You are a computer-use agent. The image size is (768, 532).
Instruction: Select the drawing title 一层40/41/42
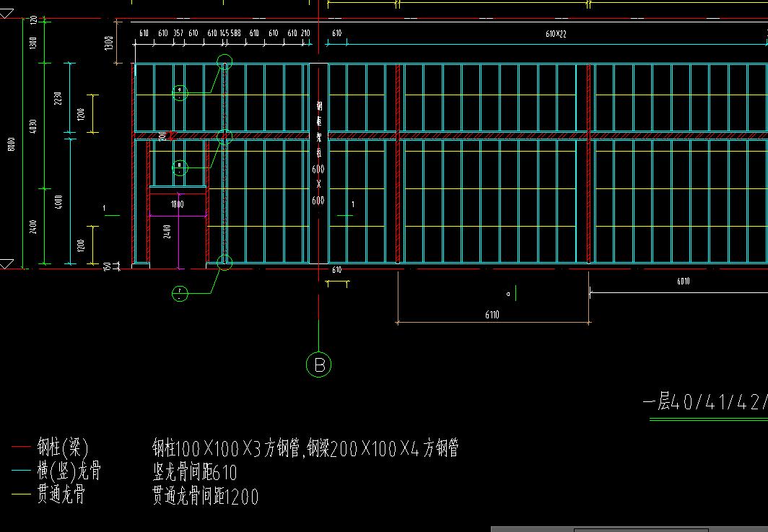pyautogui.click(x=704, y=402)
